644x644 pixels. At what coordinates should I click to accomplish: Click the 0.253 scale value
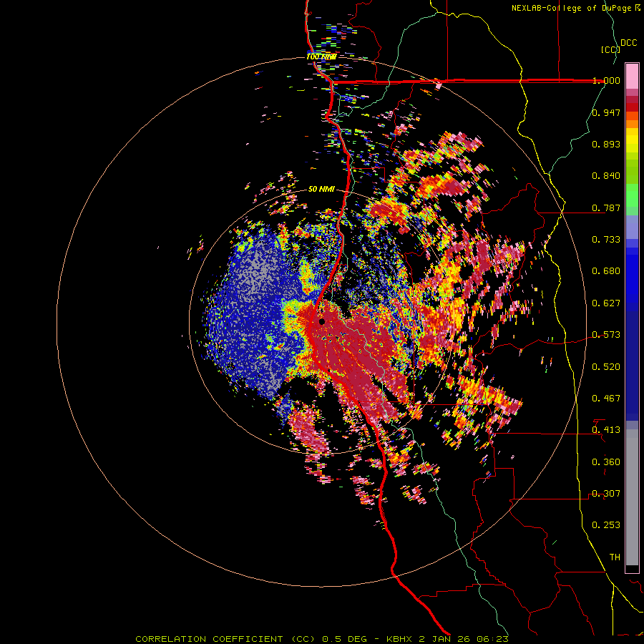(x=606, y=525)
